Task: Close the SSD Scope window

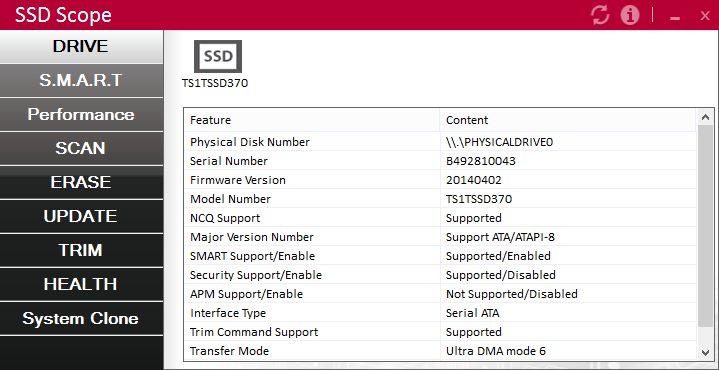Action: click(x=705, y=16)
